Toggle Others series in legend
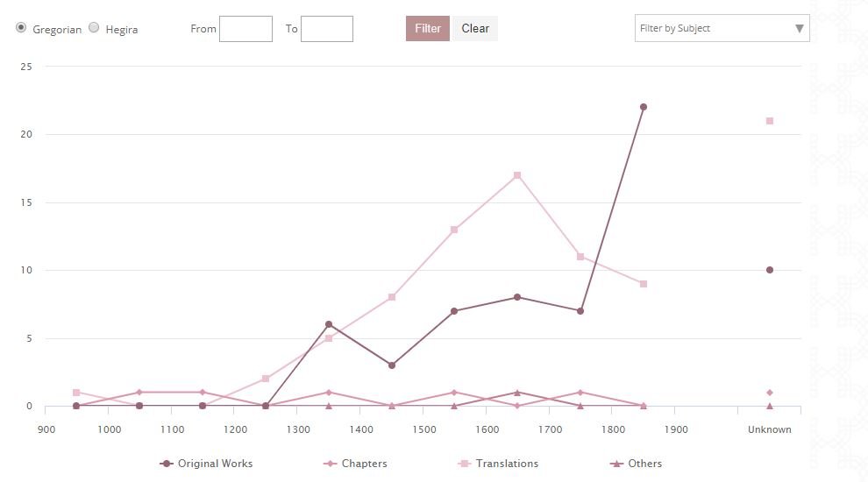 [637, 464]
